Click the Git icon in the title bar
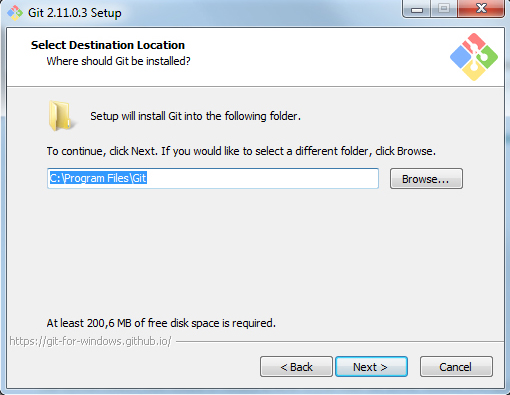Screen dimensions: 510x395 [x=15, y=13]
